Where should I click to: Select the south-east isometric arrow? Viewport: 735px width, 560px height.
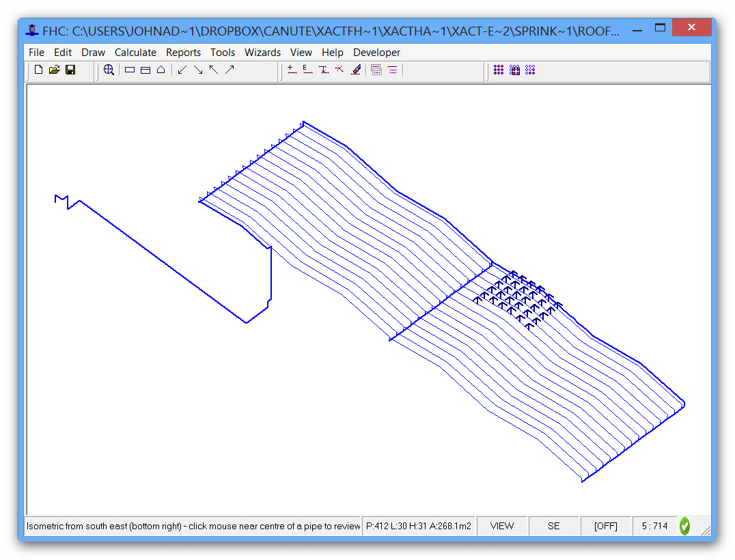coord(198,70)
